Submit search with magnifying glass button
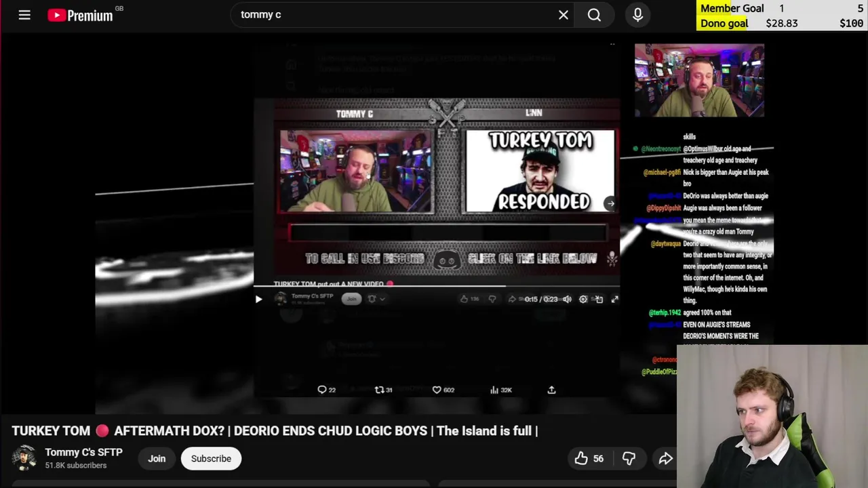868x488 pixels. [594, 14]
